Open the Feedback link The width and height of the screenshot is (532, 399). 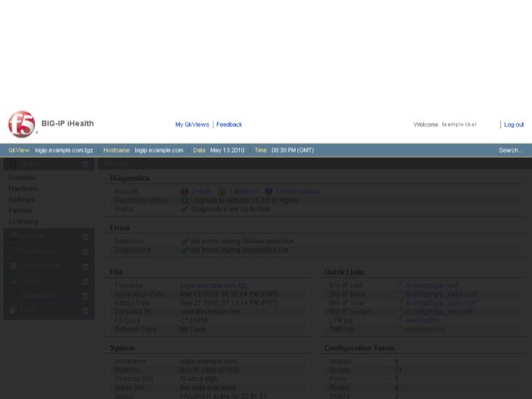coord(229,124)
